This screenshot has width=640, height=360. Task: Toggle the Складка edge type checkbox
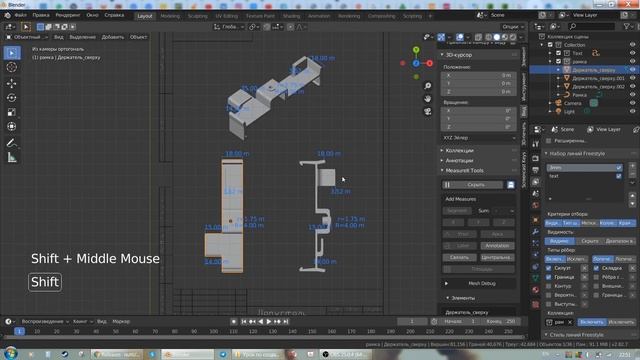596,268
